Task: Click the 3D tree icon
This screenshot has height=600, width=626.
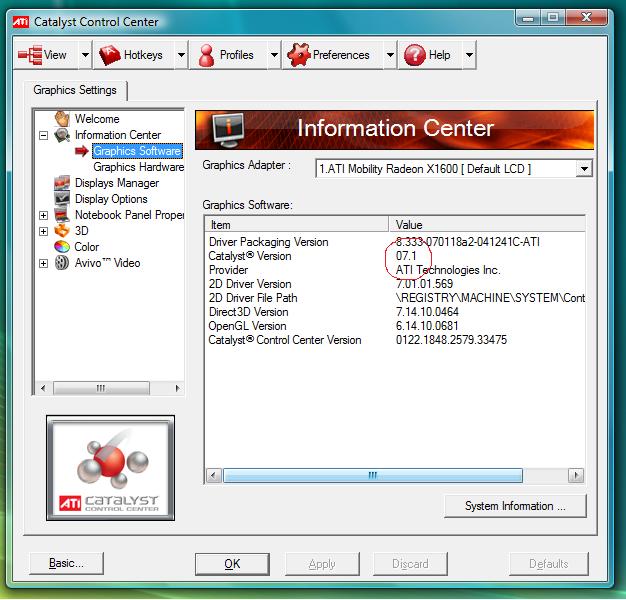Action: coord(62,231)
